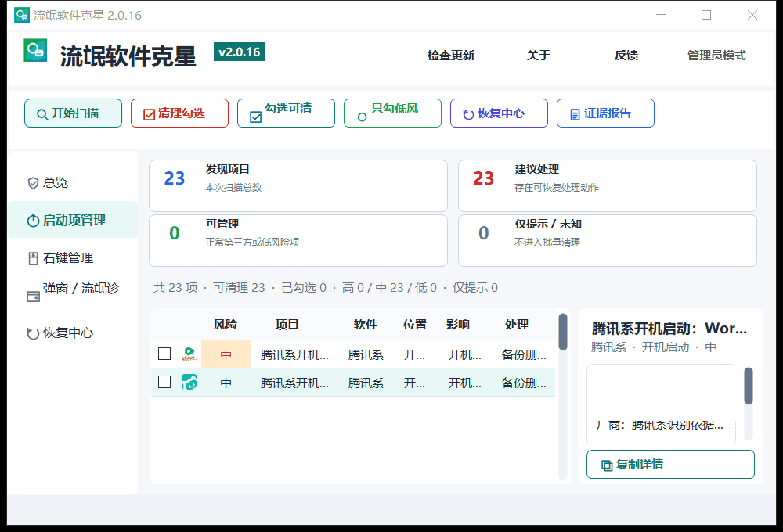
Task: Click 备份删... cell in the second row
Action: pyautogui.click(x=524, y=383)
